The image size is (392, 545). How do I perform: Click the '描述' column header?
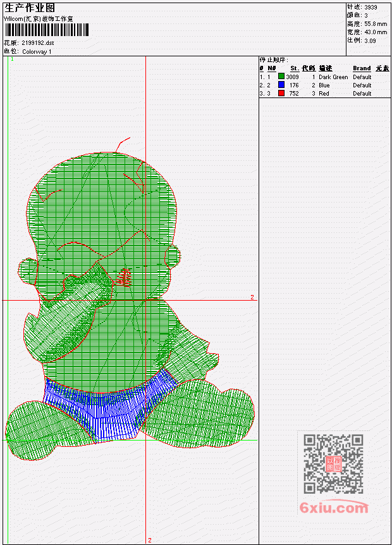(326, 68)
